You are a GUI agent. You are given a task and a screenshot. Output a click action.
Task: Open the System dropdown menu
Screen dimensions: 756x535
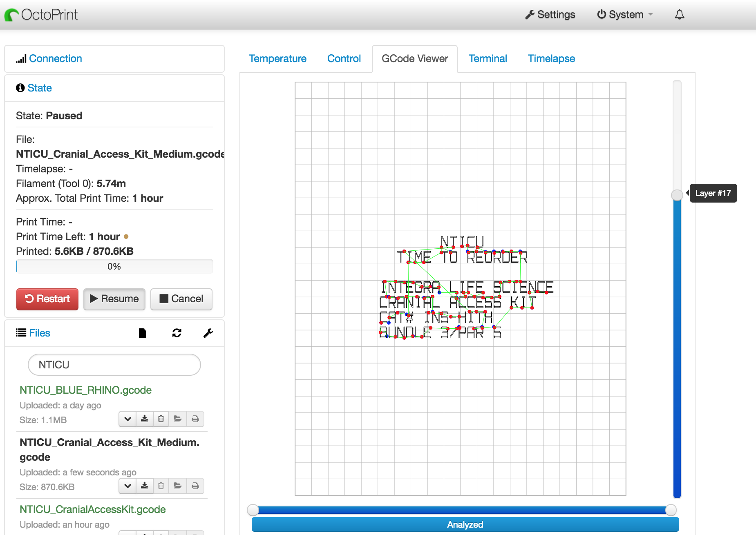pos(625,15)
